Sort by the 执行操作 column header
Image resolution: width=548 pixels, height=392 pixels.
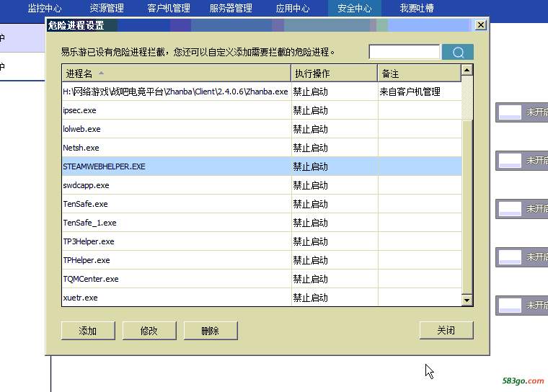click(334, 73)
